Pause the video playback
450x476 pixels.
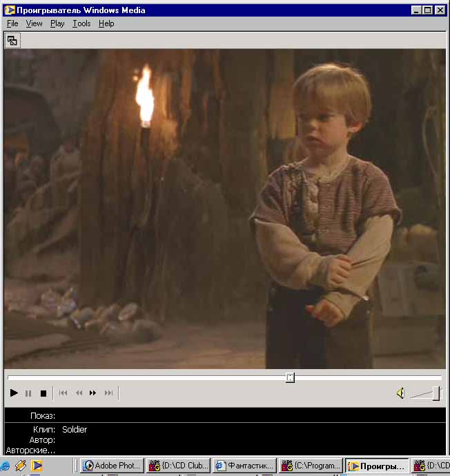[28, 393]
